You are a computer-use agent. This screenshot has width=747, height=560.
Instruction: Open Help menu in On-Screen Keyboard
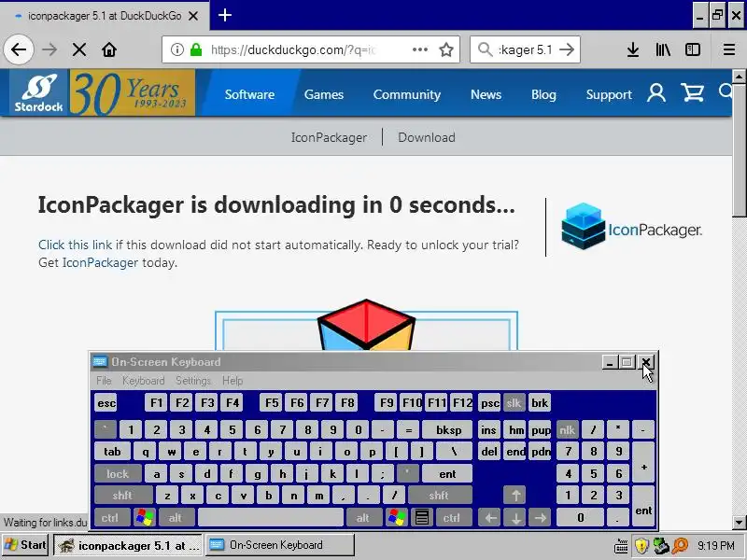pos(233,381)
